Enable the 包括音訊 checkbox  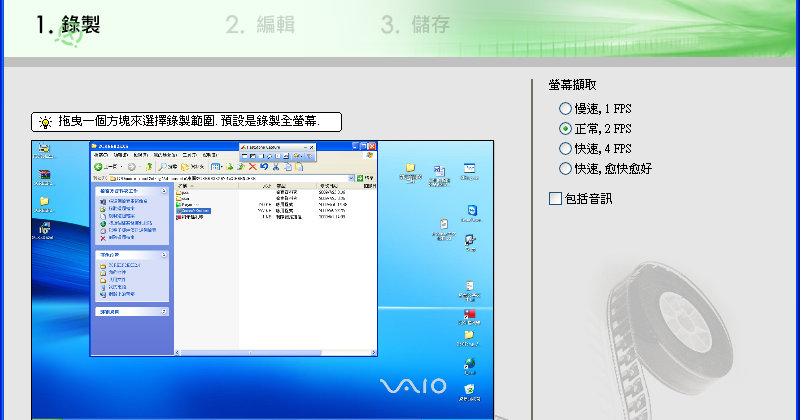(x=555, y=199)
